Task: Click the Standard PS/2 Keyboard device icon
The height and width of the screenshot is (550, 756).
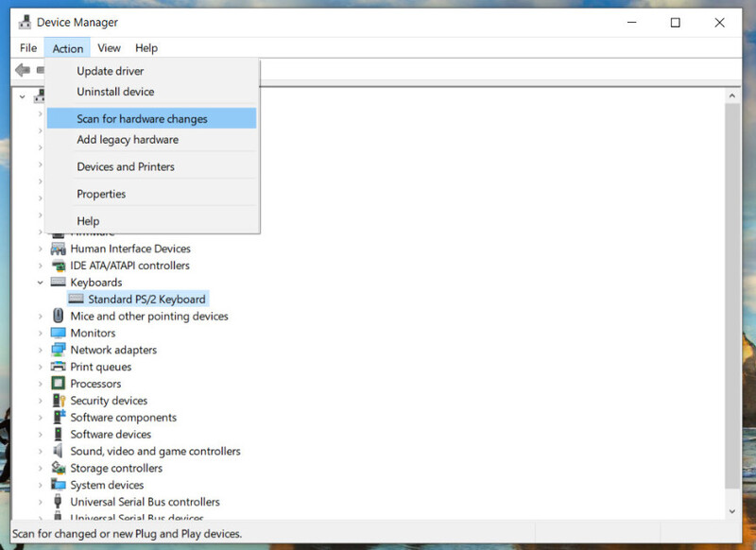Action: pos(76,299)
